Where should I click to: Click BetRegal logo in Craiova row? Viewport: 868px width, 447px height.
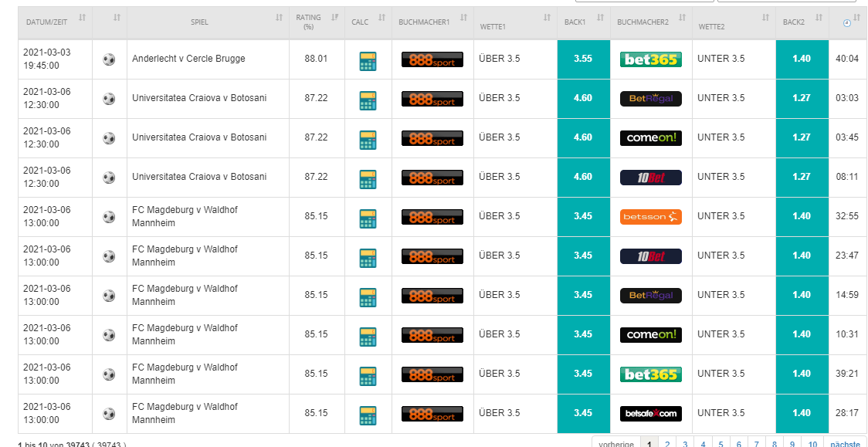650,99
